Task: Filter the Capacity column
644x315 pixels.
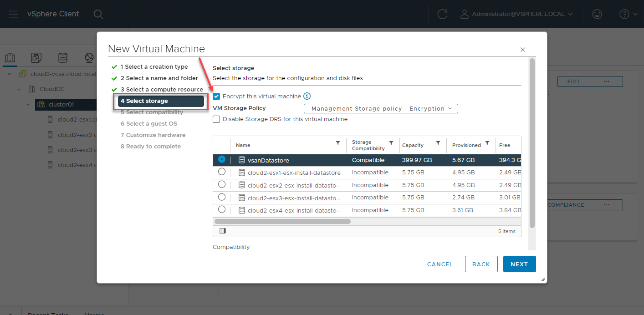Action: point(438,143)
